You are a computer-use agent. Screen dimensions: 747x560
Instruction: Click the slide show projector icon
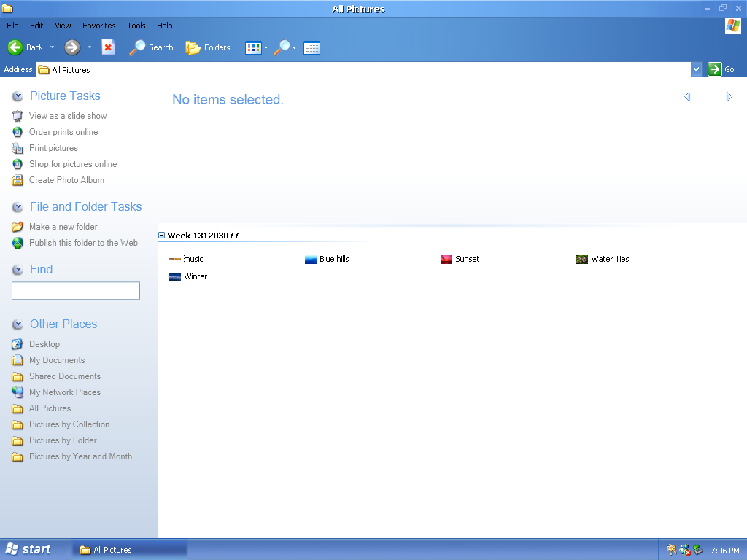tap(18, 116)
